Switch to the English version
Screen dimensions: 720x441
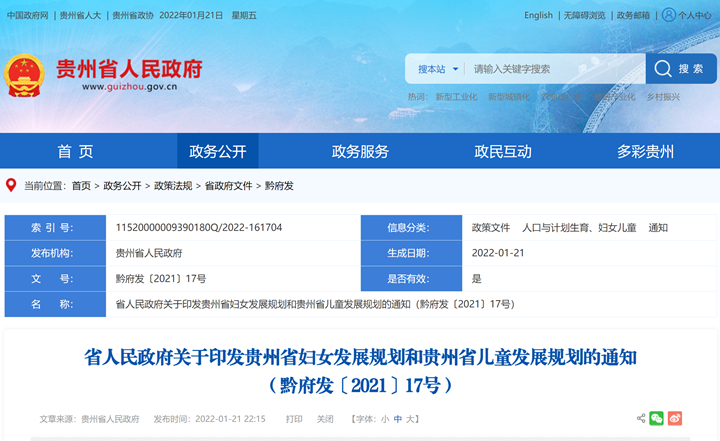point(538,15)
